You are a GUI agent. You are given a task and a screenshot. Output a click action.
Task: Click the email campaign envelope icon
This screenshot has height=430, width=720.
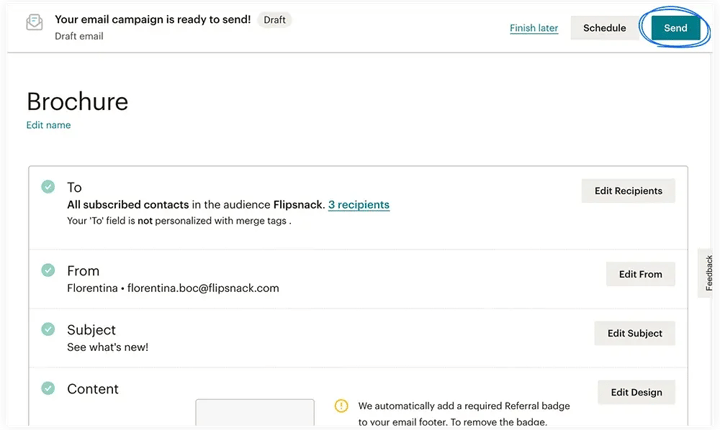pyautogui.click(x=34, y=22)
